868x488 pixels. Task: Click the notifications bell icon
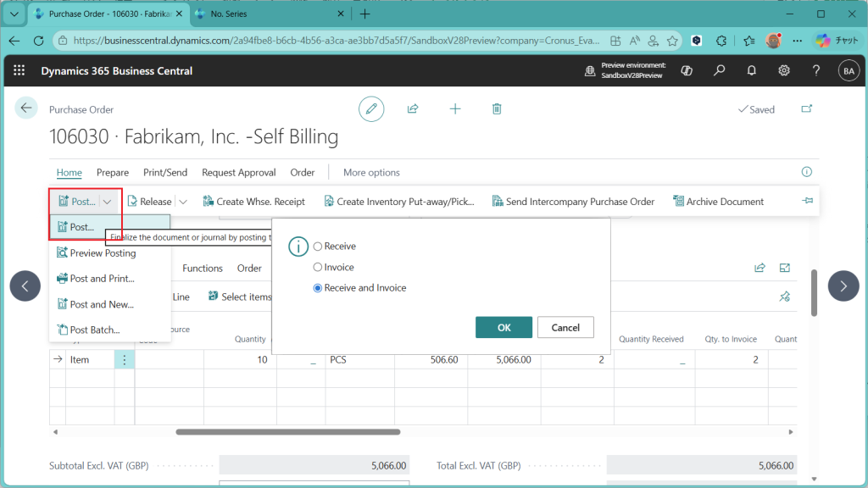pos(751,70)
